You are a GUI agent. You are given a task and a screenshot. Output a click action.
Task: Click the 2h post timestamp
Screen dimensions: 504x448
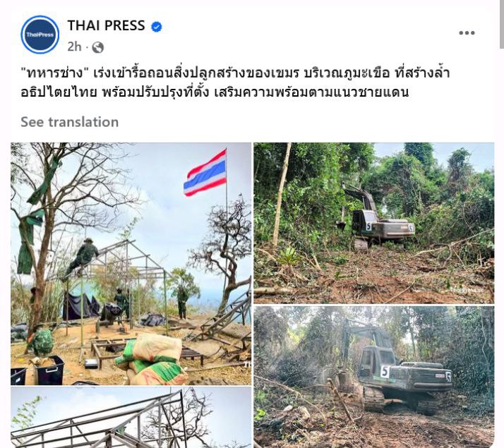(x=74, y=47)
